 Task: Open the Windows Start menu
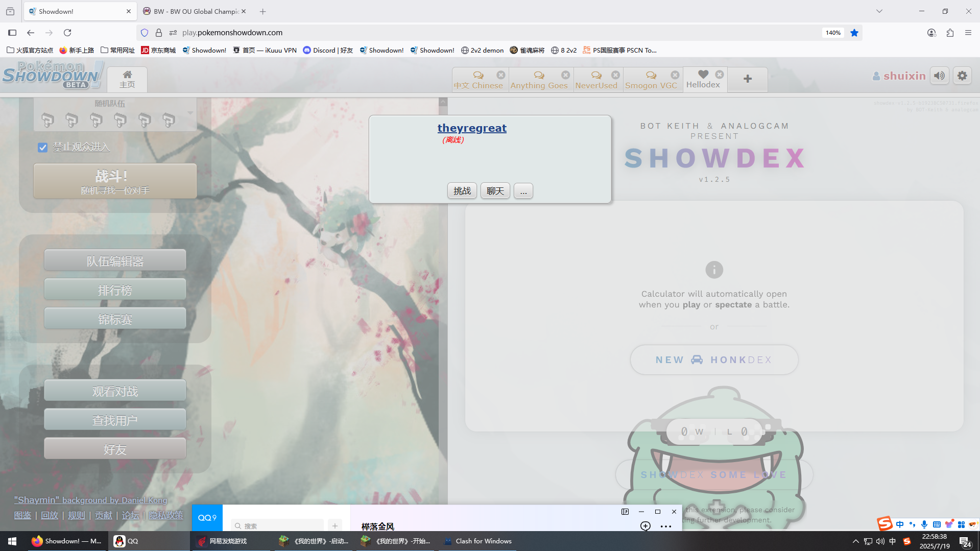pos(12,541)
